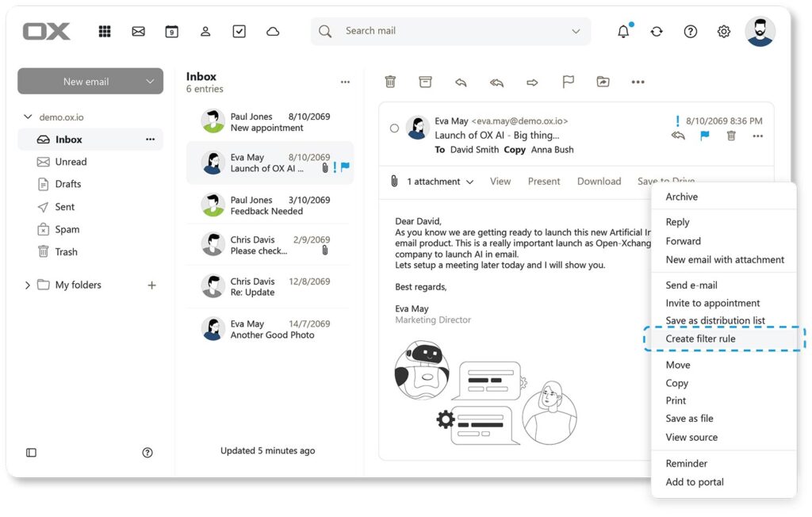Image resolution: width=812 pixels, height=517 pixels.
Task: Toggle the blue flag in email header
Action: [704, 136]
